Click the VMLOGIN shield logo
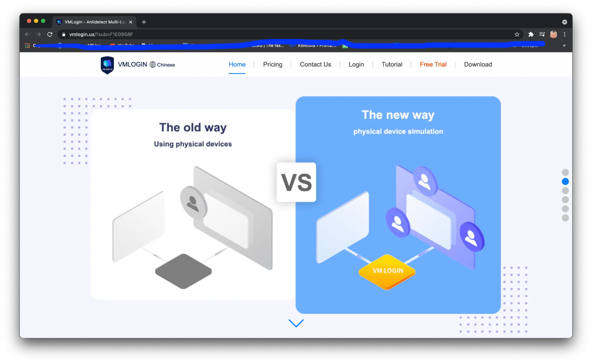 tap(107, 65)
